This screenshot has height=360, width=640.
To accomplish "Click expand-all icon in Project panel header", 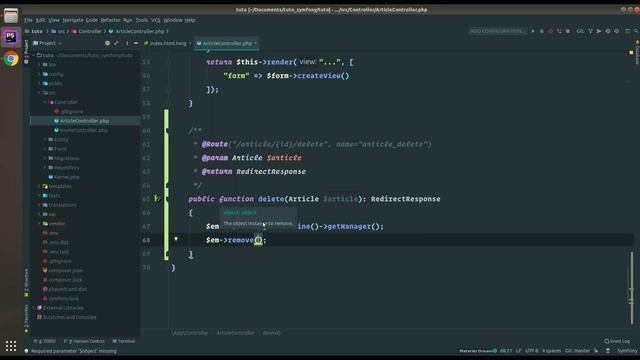I will point(116,43).
